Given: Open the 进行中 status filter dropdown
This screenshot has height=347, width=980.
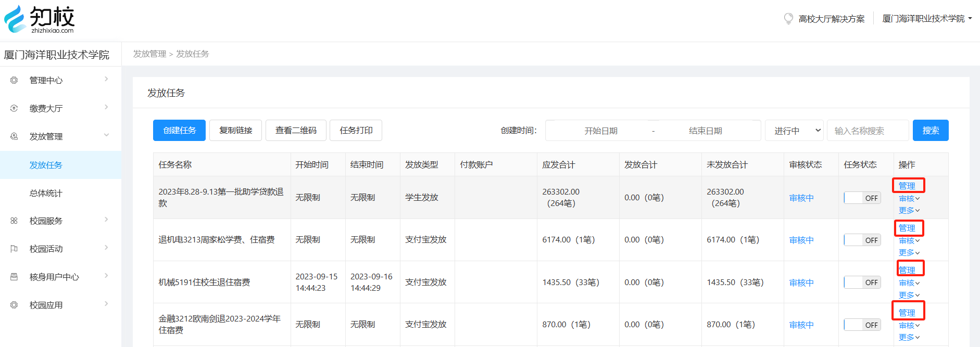Looking at the screenshot, I should 794,131.
